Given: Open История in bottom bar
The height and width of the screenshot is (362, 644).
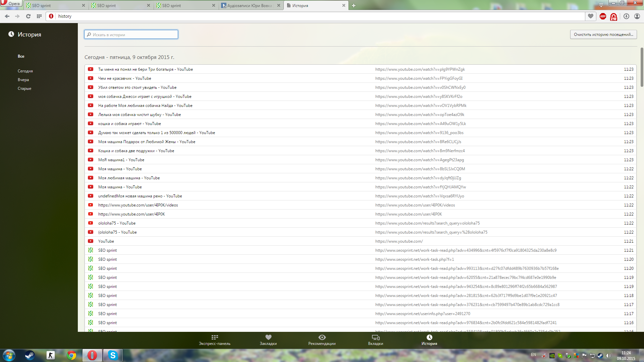Looking at the screenshot, I should [429, 340].
